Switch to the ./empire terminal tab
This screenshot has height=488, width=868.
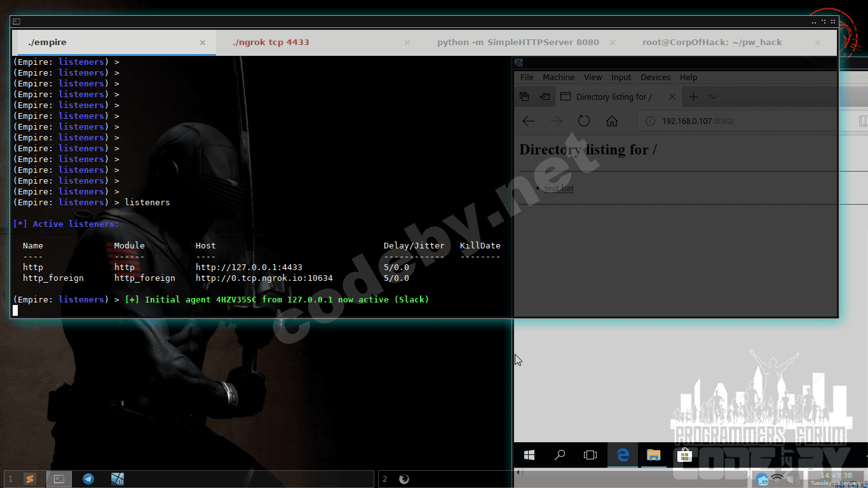(x=114, y=43)
